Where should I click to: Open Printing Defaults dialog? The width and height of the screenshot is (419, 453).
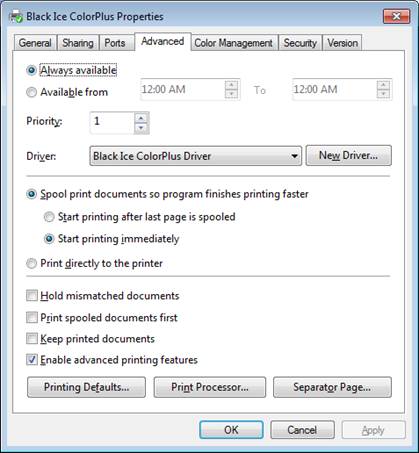click(x=86, y=387)
